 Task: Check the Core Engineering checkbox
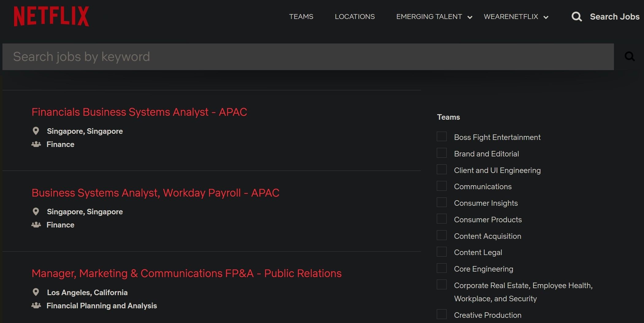[x=442, y=268]
